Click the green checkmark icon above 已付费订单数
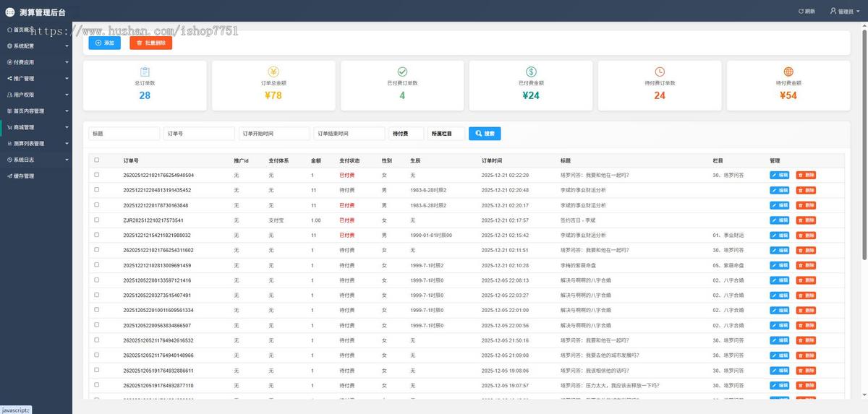Screen dimensions: 868x414 (x=402, y=72)
